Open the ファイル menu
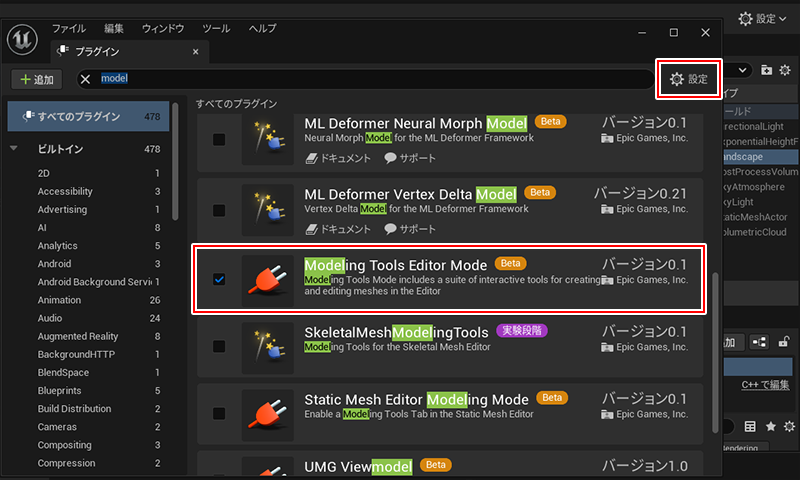 pos(69,29)
